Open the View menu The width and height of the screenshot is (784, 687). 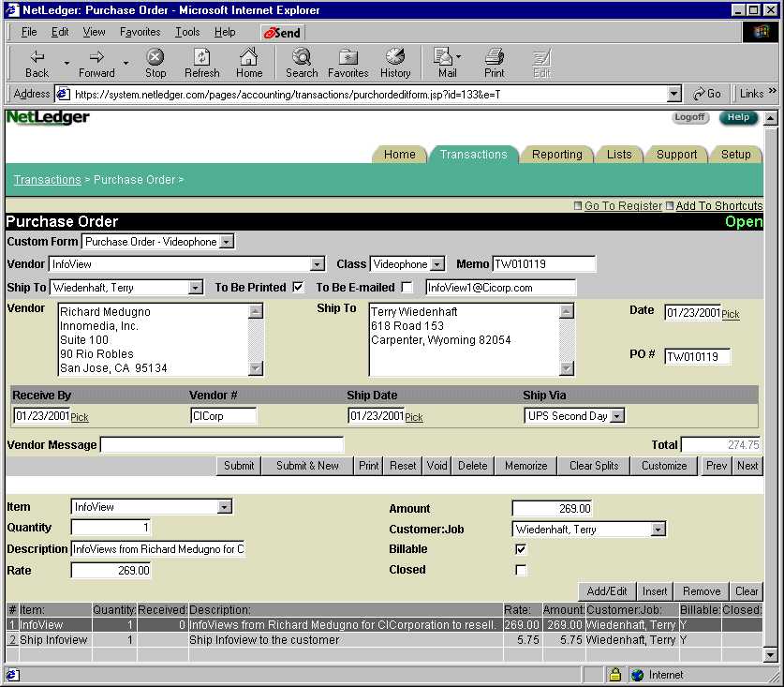(94, 32)
